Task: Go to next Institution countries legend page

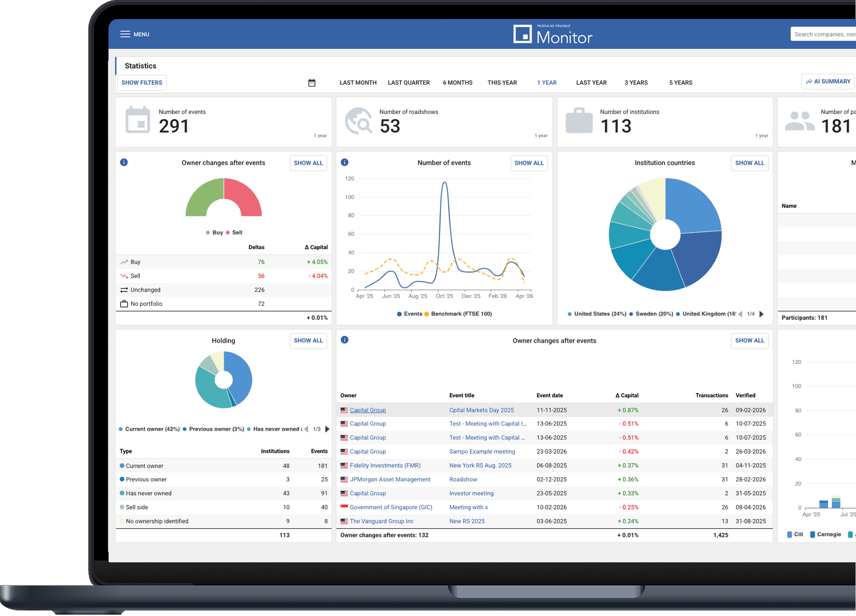Action: click(x=761, y=314)
